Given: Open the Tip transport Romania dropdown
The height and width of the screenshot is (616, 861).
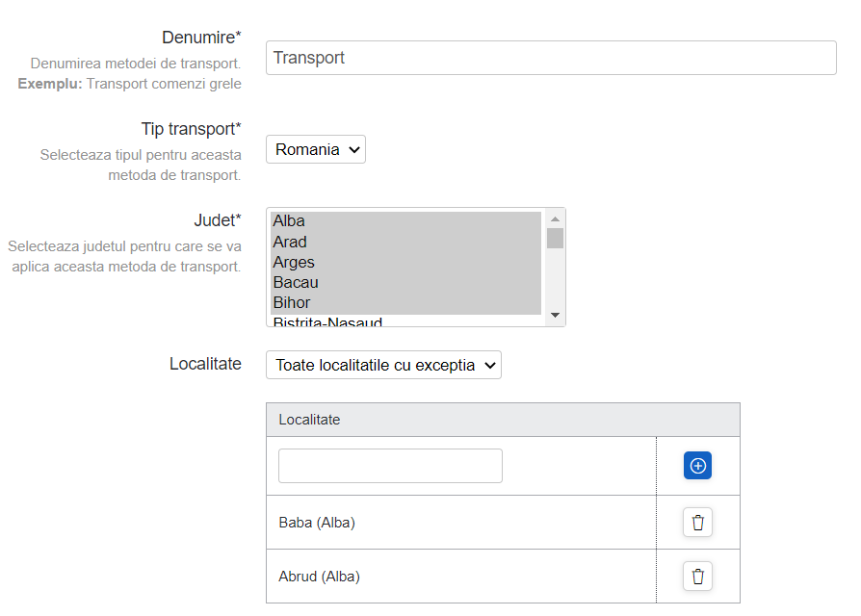Looking at the screenshot, I should 316,149.
